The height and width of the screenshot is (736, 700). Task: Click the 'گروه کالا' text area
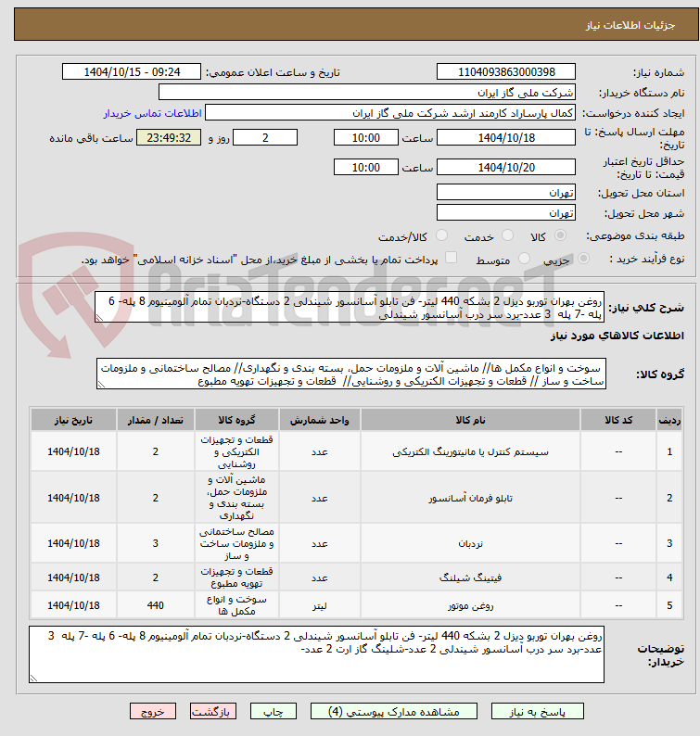pos(351,374)
